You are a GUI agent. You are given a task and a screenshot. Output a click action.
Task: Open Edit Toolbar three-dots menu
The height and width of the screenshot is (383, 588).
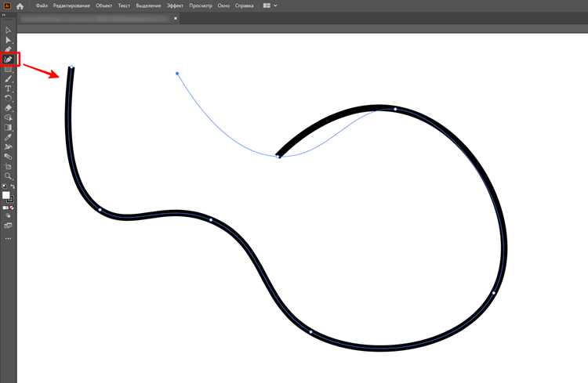click(8, 238)
